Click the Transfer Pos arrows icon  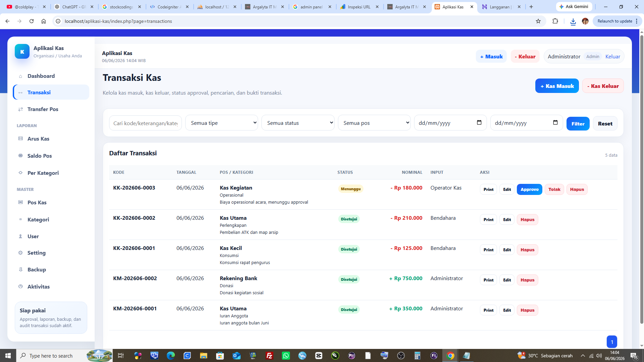(20, 109)
